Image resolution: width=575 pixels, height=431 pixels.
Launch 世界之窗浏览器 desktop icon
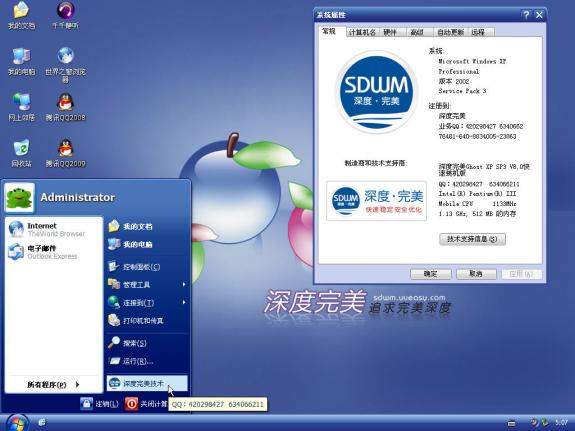tap(65, 65)
